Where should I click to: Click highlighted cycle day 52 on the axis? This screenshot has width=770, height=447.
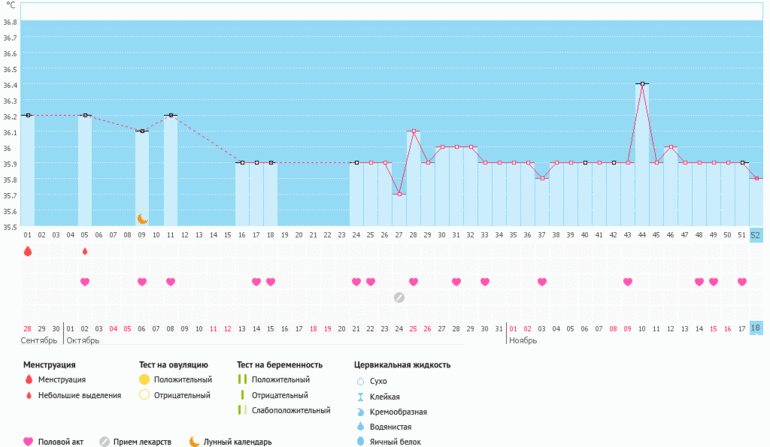tap(756, 235)
